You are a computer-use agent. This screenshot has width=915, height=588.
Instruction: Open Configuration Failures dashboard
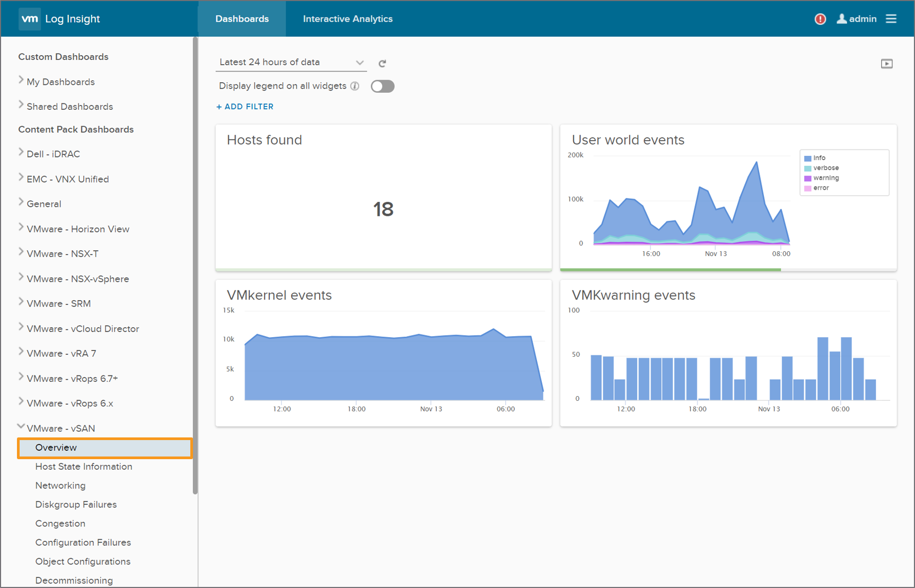click(x=83, y=542)
